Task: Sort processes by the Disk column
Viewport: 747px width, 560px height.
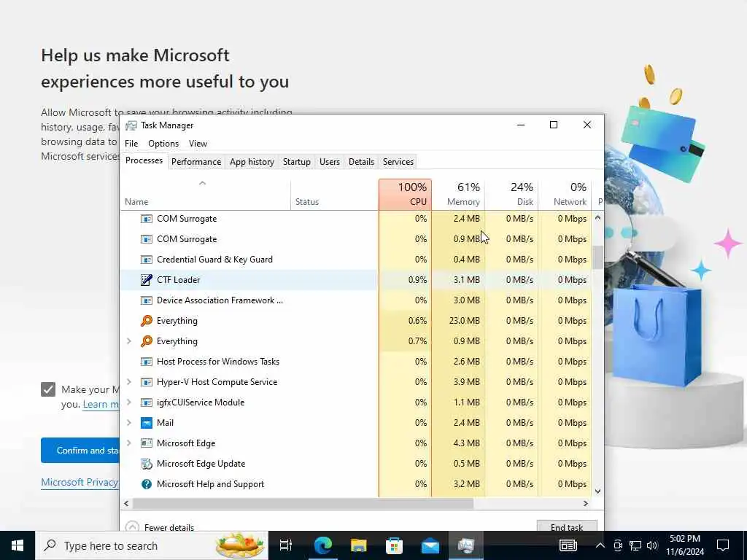Action: pos(511,194)
